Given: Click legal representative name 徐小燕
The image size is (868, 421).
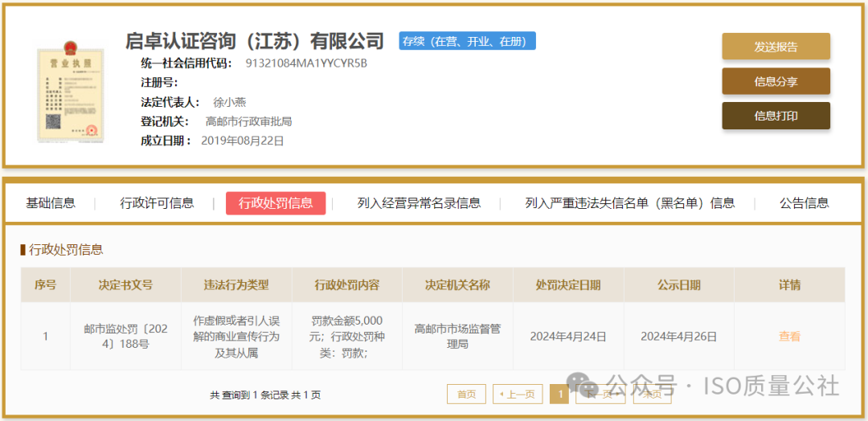Looking at the screenshot, I should tap(229, 102).
